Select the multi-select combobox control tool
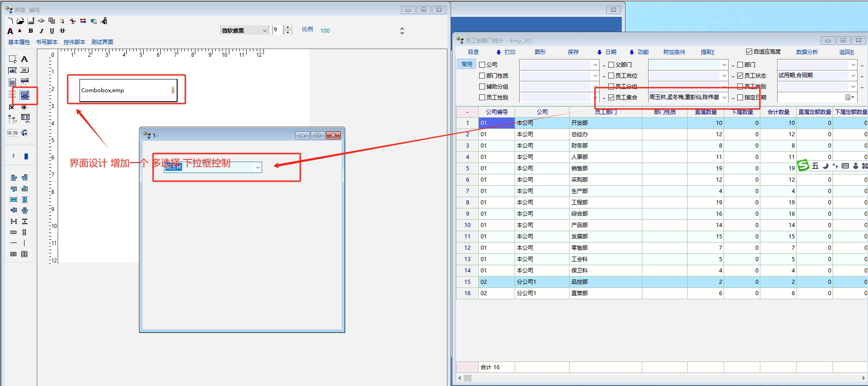This screenshot has width=868, height=386. tap(25, 95)
